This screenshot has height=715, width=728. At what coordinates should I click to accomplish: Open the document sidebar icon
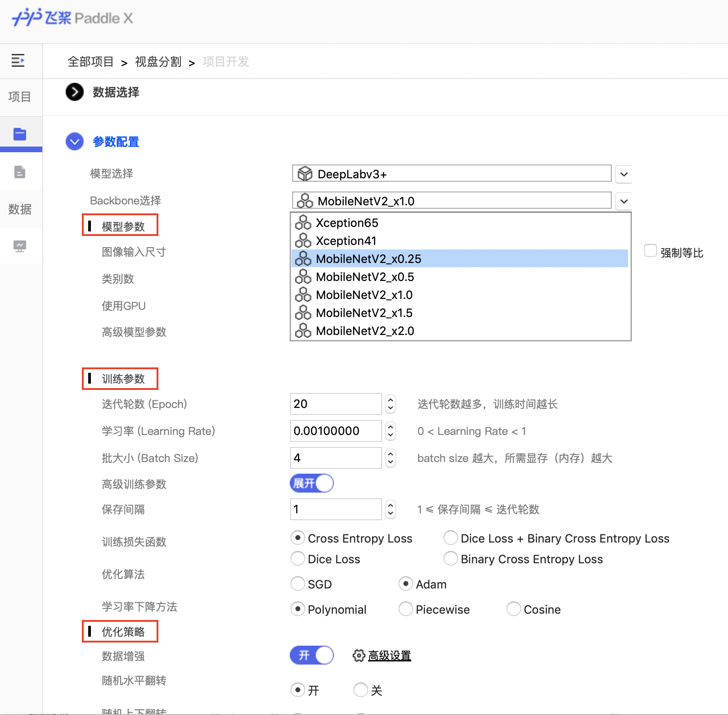coord(20,172)
